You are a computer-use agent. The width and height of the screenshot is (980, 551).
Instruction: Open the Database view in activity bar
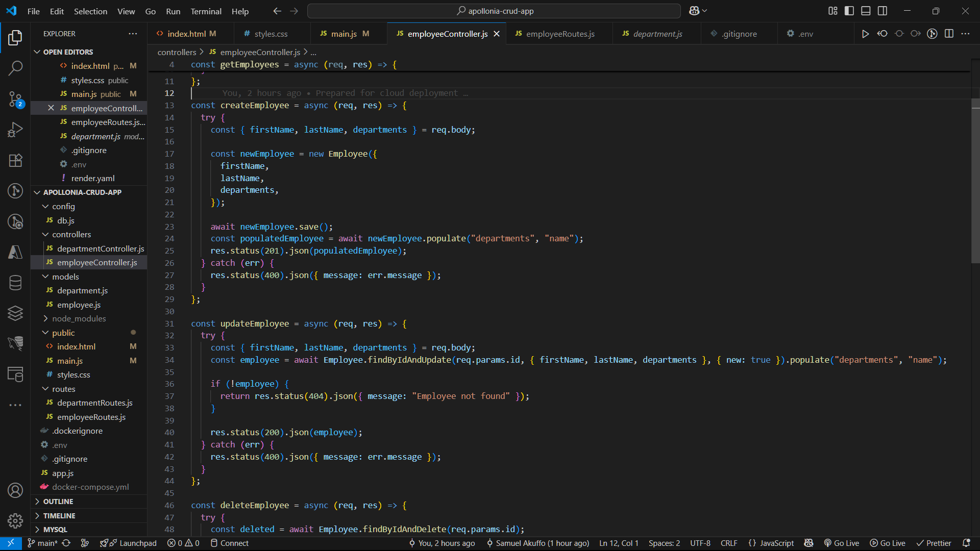click(15, 283)
